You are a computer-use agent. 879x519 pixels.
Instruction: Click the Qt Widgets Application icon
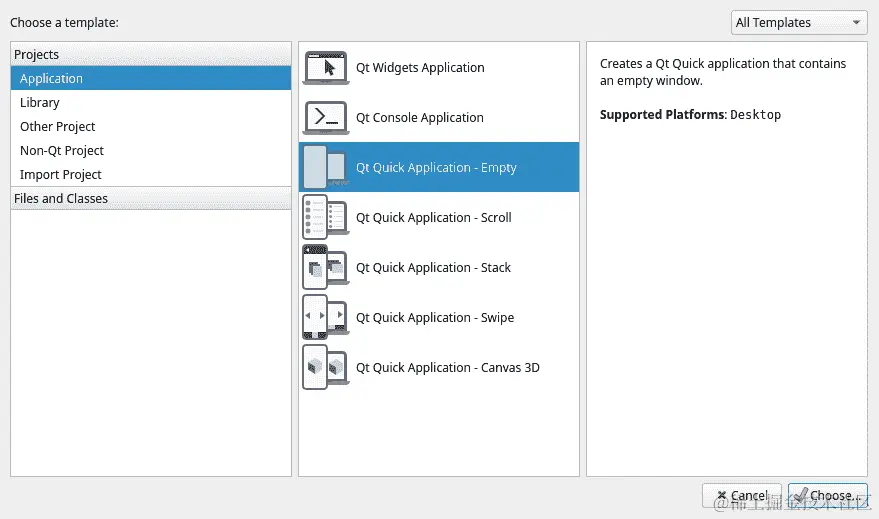[326, 68]
